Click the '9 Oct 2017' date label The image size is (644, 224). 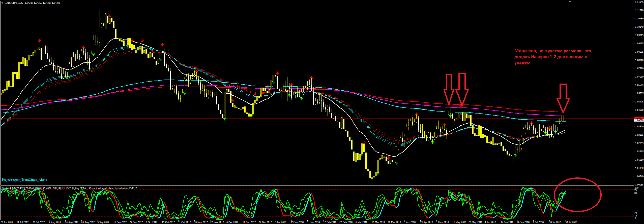coord(152,222)
